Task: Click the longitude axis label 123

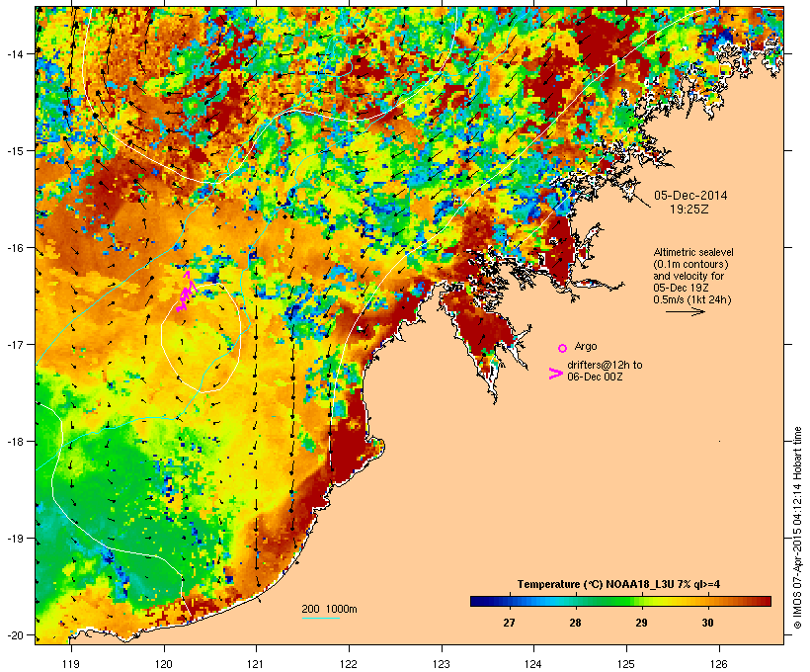Action: coord(442,664)
